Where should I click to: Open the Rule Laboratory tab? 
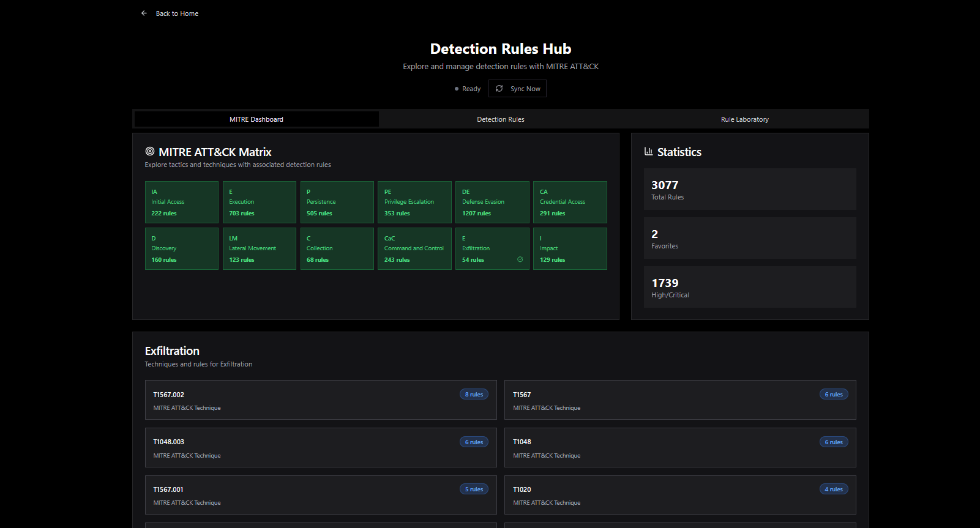point(744,119)
